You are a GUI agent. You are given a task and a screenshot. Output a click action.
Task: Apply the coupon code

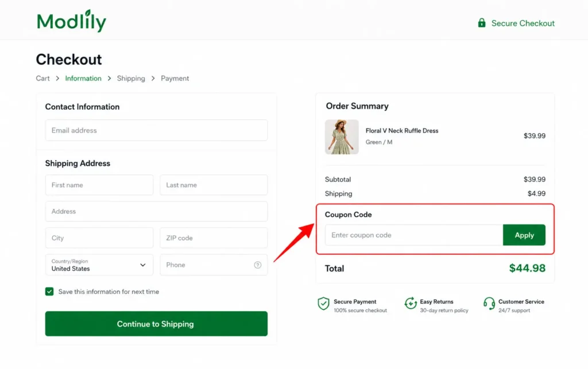click(524, 235)
